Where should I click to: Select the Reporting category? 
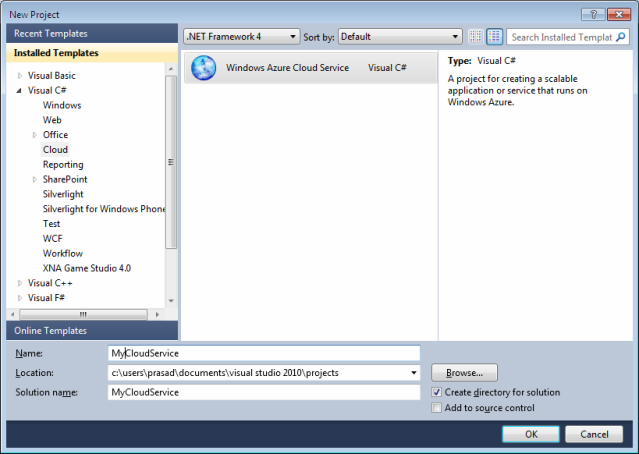[x=63, y=165]
